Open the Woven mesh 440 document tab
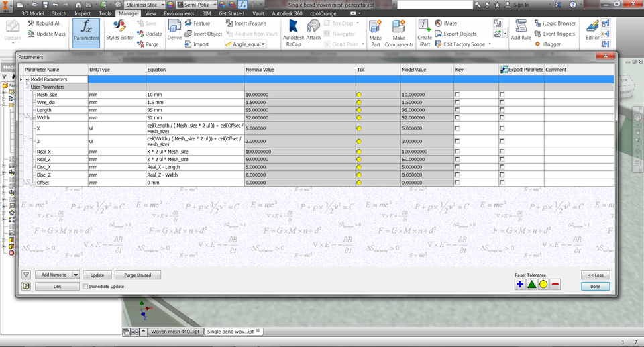This screenshot has height=347, width=644. [174, 332]
